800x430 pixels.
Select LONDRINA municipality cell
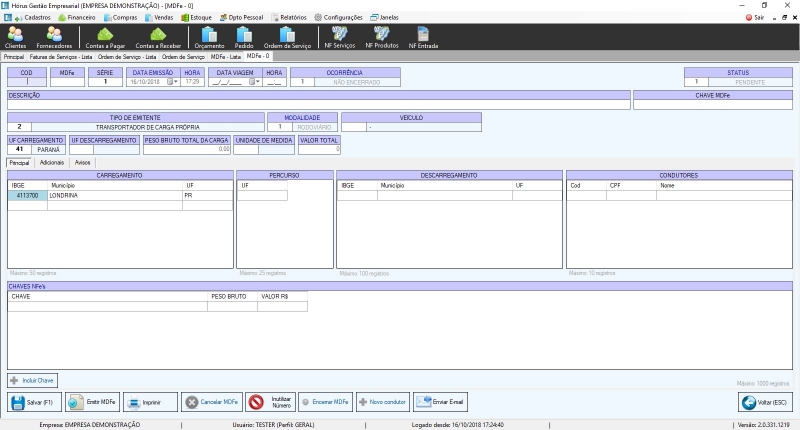coord(115,195)
